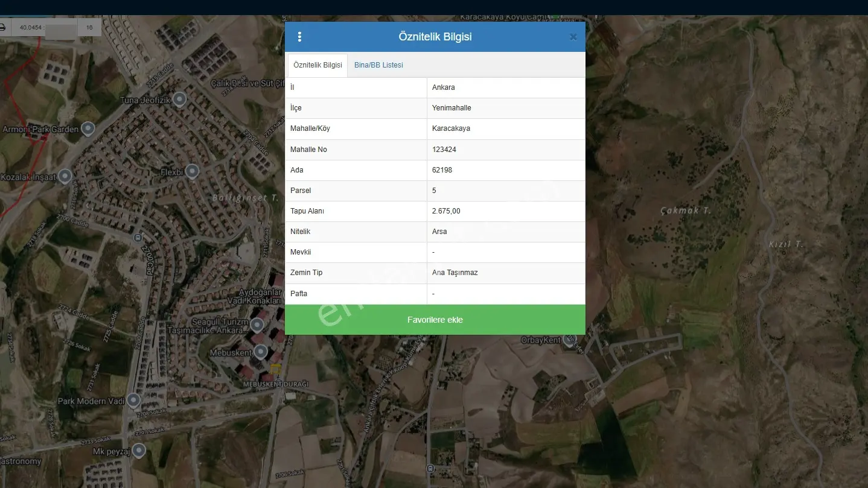Open the three-dot menu in dialog header
Image resolution: width=868 pixels, height=488 pixels.
coord(299,37)
